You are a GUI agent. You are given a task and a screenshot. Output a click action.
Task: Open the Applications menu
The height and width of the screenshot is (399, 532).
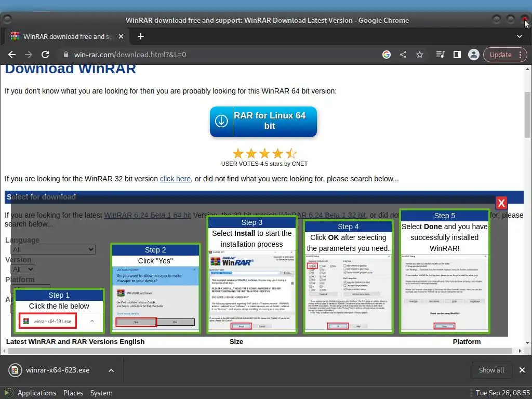(37, 393)
